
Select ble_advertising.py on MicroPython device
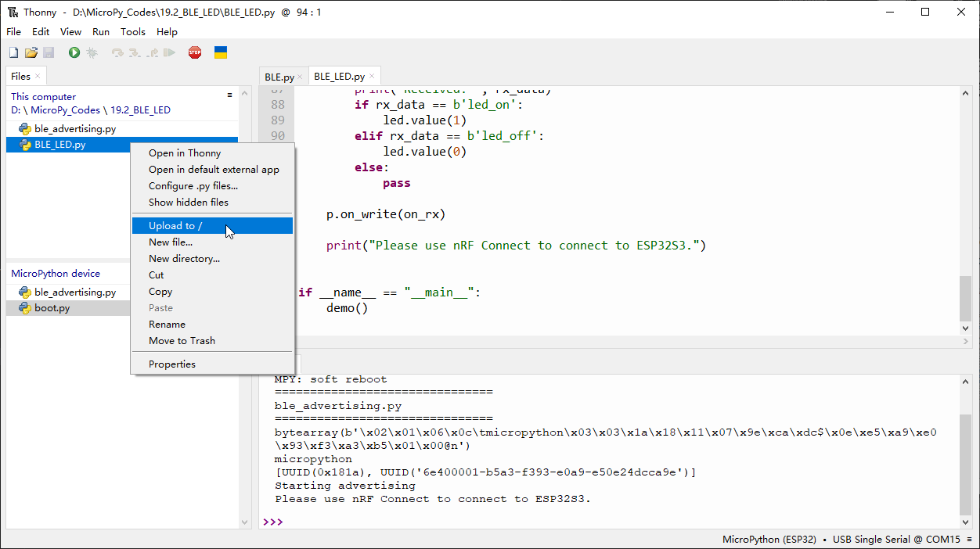[75, 292]
